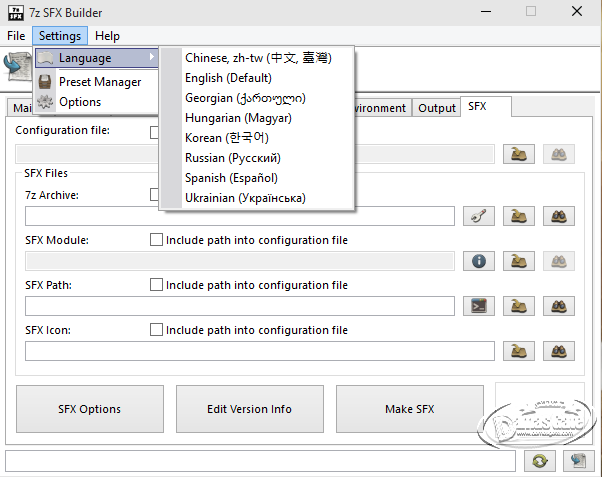The height and width of the screenshot is (477, 602).
Task: Click the Options gear icon
Action: (45, 102)
